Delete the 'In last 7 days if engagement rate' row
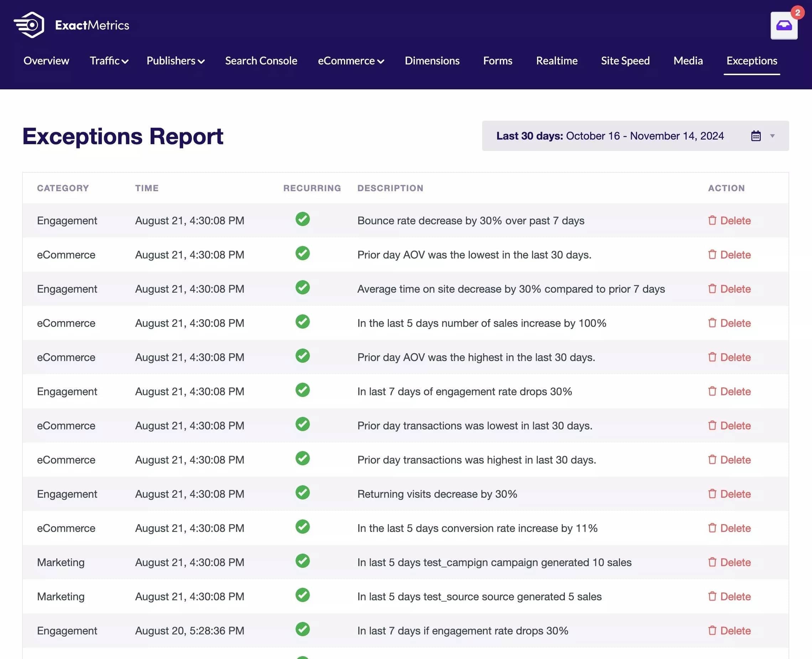Viewport: 812px width, 659px height. (x=730, y=631)
